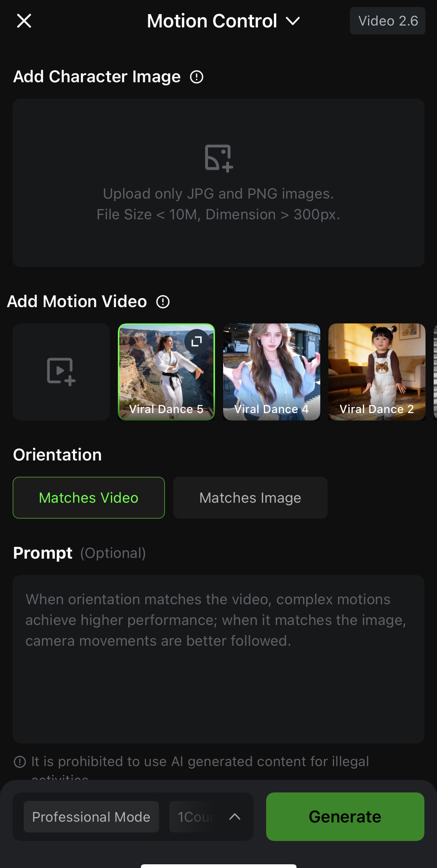Image resolution: width=437 pixels, height=868 pixels.
Task: Expand the count selector up-chevron
Action: click(235, 817)
